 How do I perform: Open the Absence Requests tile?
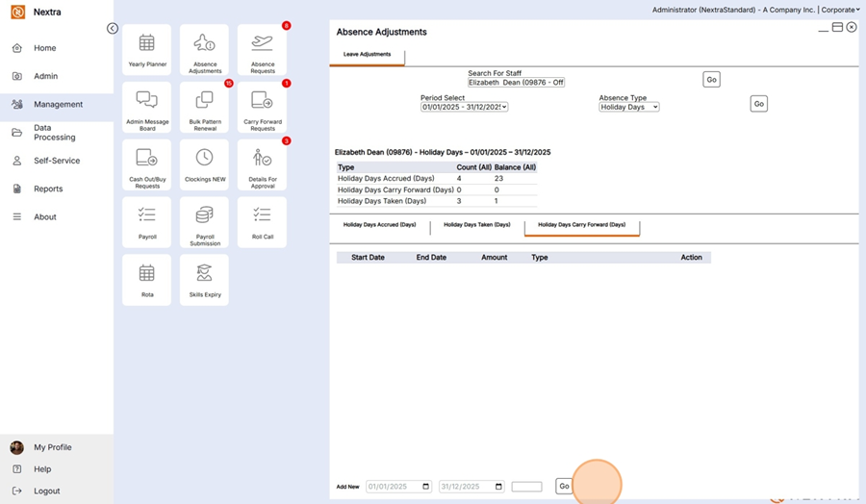(262, 50)
